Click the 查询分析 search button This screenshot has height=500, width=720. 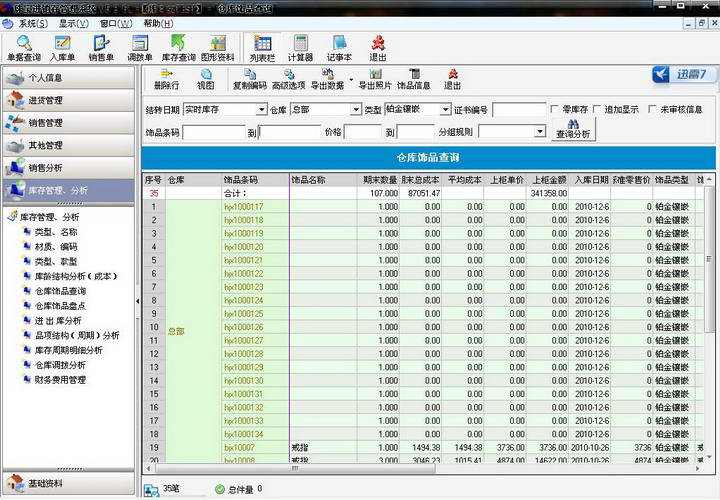point(573,129)
